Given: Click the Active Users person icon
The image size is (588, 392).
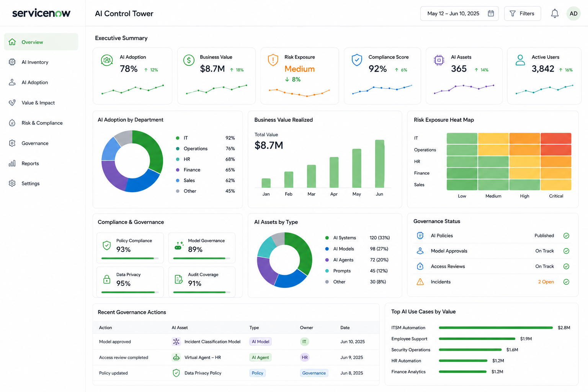Looking at the screenshot, I should tap(520, 60).
